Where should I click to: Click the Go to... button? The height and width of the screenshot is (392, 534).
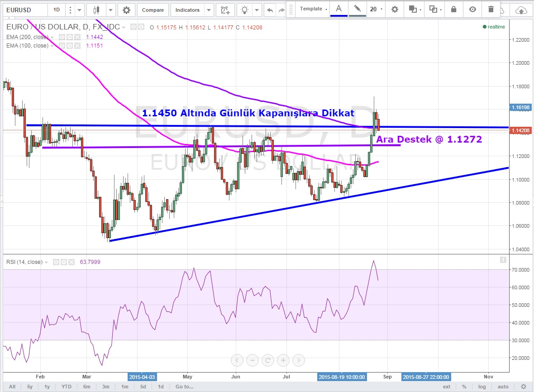(185, 387)
